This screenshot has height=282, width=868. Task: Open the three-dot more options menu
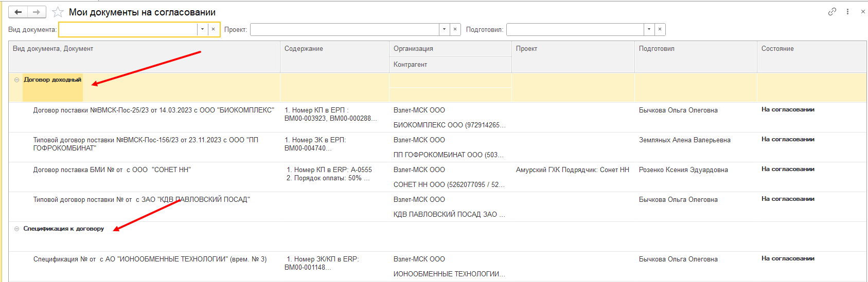click(847, 11)
